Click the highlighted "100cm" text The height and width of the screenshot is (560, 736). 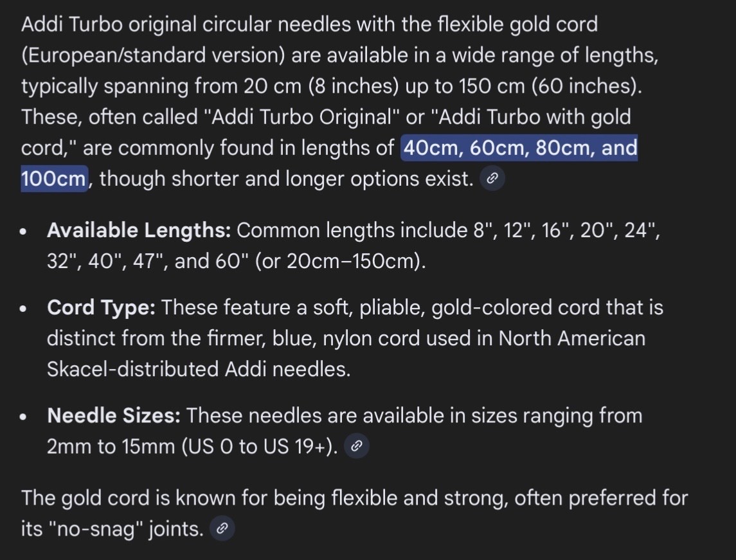[x=54, y=179]
